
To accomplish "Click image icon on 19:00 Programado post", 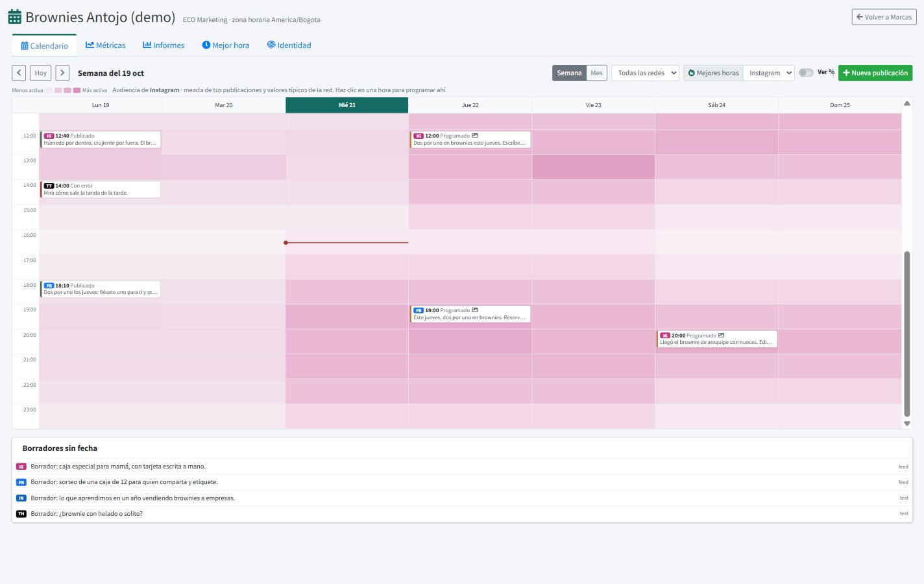I will 475,310.
